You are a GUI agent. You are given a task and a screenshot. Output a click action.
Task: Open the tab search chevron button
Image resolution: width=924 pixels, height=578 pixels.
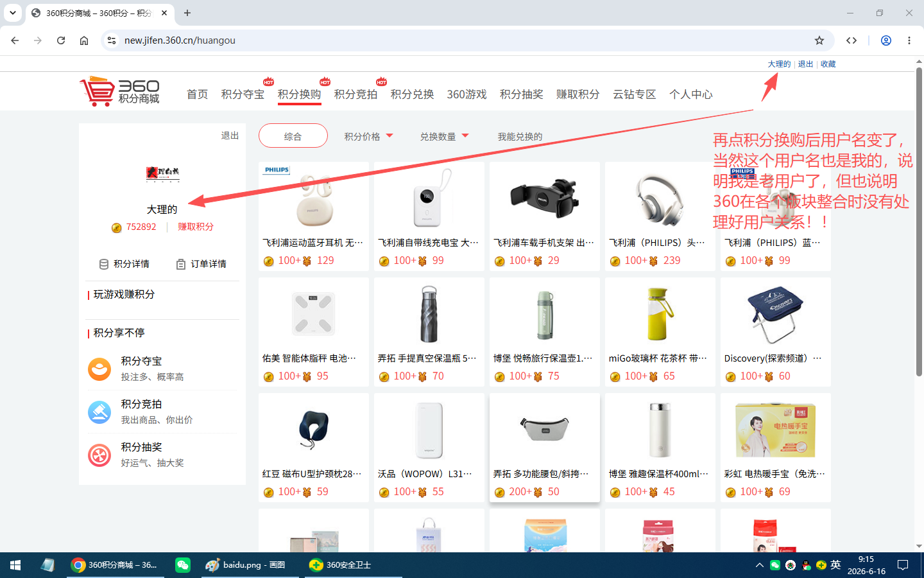[13, 13]
